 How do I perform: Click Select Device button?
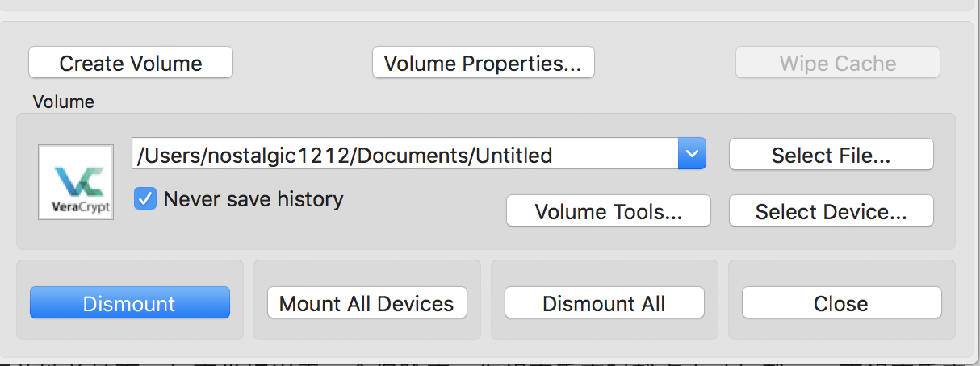pos(831,212)
